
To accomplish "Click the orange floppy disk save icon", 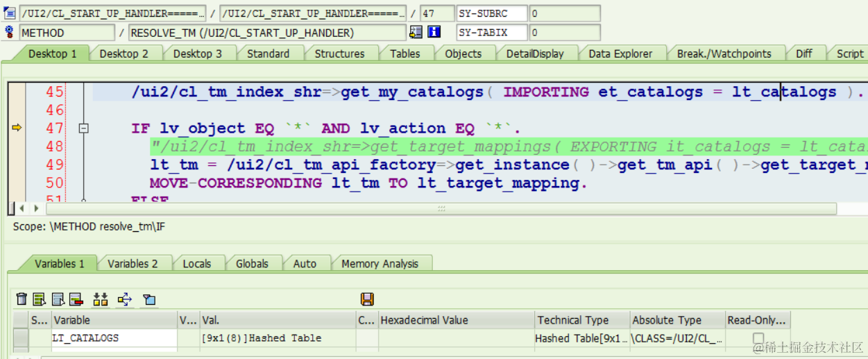I will pyautogui.click(x=367, y=299).
